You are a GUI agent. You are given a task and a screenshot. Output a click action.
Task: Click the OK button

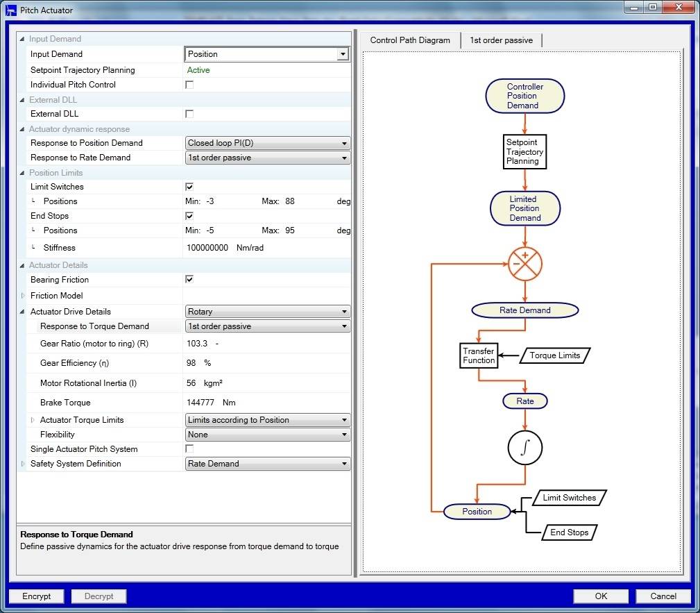point(601,596)
